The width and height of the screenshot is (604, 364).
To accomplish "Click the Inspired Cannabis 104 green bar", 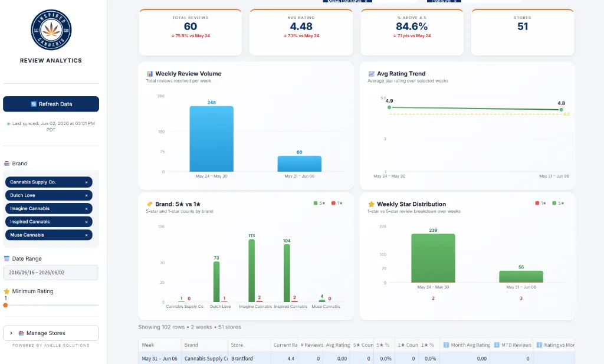I will coord(287,273).
